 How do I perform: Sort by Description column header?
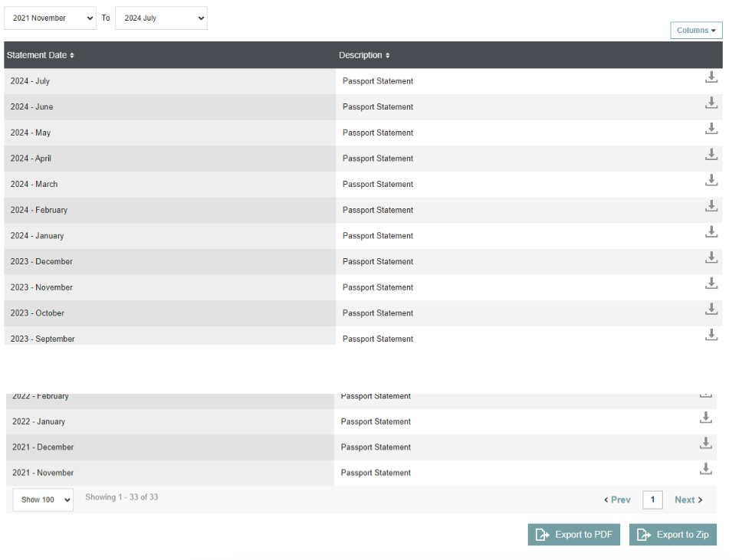pyautogui.click(x=364, y=55)
